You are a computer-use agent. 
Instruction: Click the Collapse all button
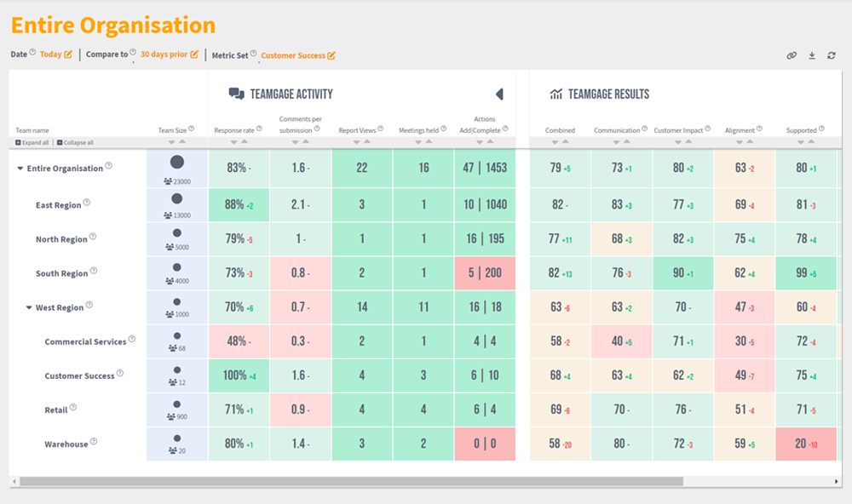(76, 142)
